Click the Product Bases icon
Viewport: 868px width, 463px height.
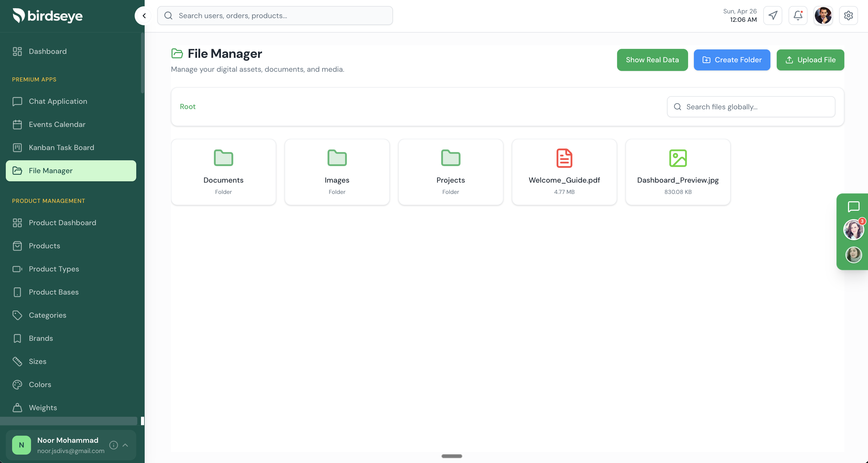(x=17, y=292)
